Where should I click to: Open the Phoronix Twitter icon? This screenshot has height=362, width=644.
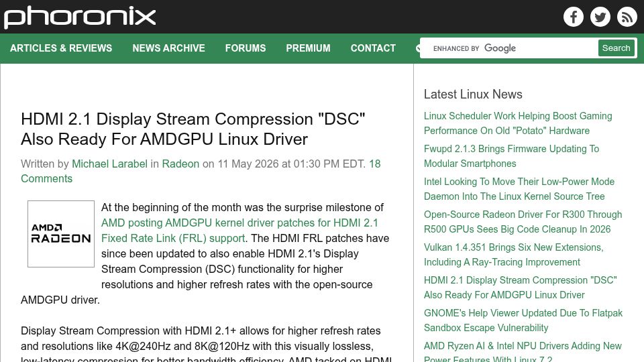(x=600, y=17)
